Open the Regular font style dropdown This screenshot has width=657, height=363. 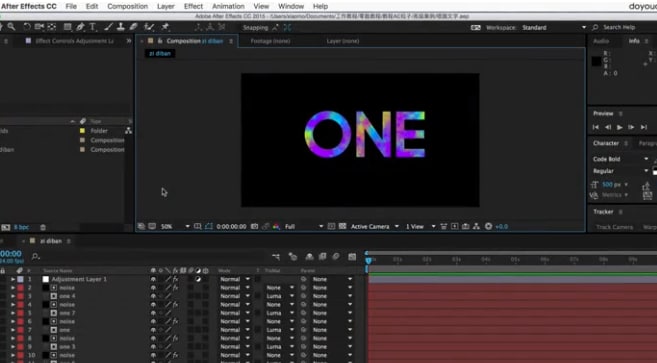click(x=621, y=171)
